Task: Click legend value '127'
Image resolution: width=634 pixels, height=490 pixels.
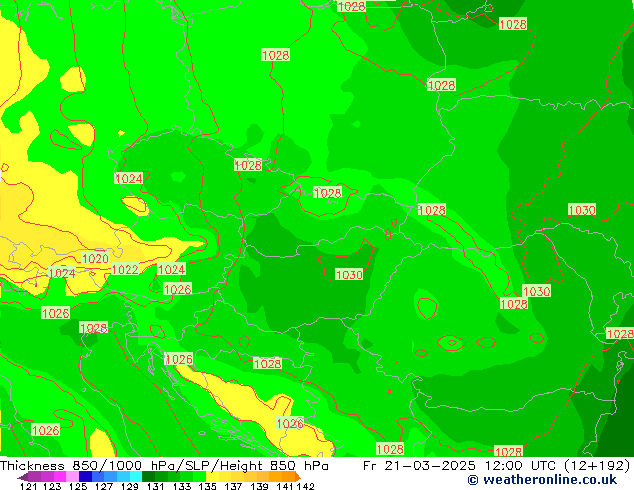Action: (x=104, y=486)
